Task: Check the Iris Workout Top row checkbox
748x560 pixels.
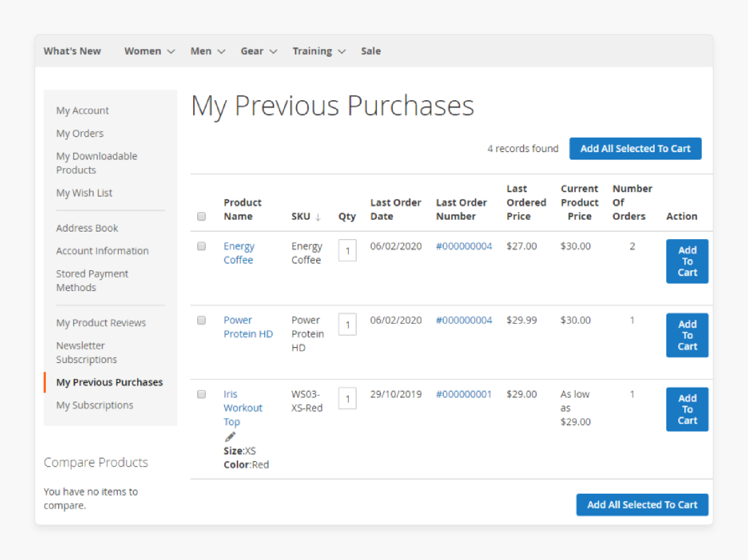Action: tap(202, 394)
